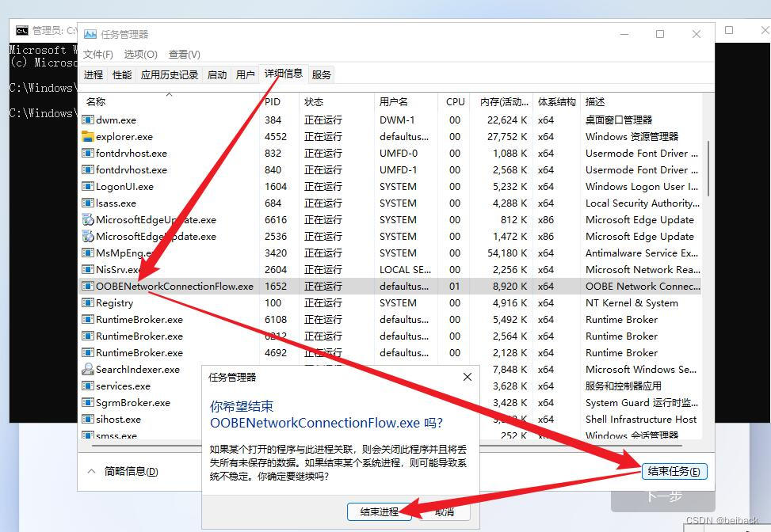Sort by the 状态 column header
771x532 pixels.
[337, 101]
